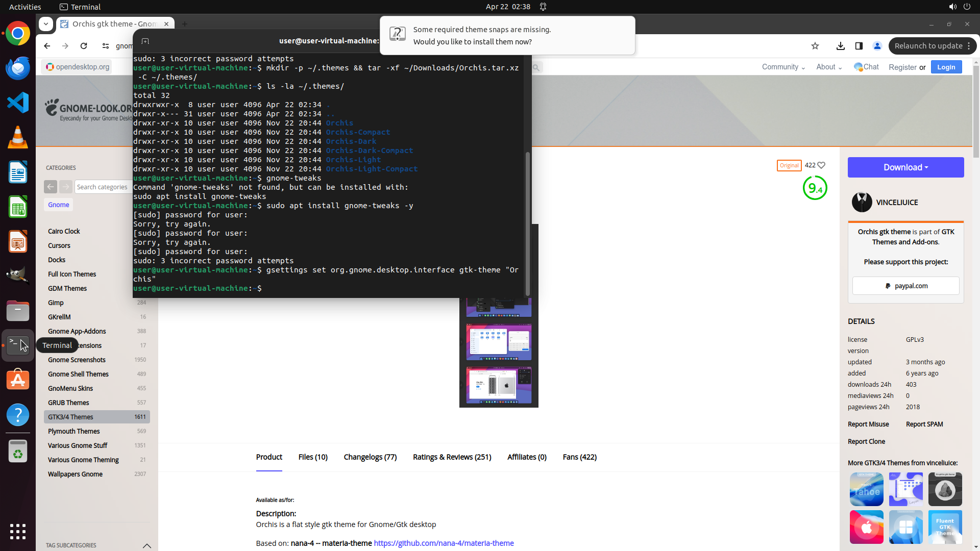The width and height of the screenshot is (980, 551).
Task: Expand the blue Download dropdown button
Action: coord(905,167)
